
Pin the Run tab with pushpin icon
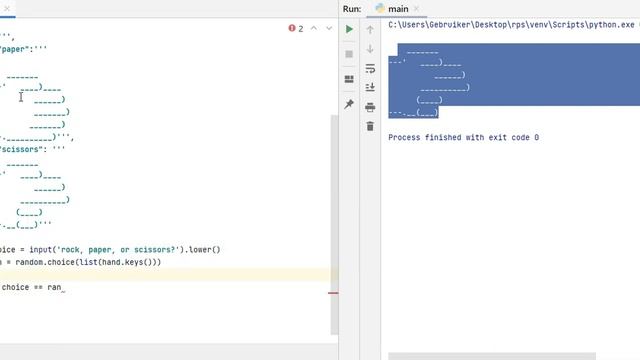(x=349, y=104)
